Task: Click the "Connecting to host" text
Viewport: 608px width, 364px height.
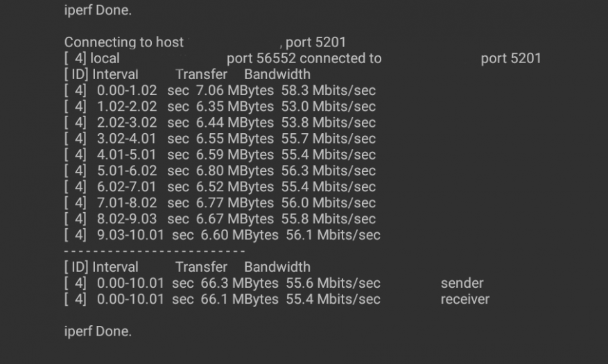Action: coord(124,42)
